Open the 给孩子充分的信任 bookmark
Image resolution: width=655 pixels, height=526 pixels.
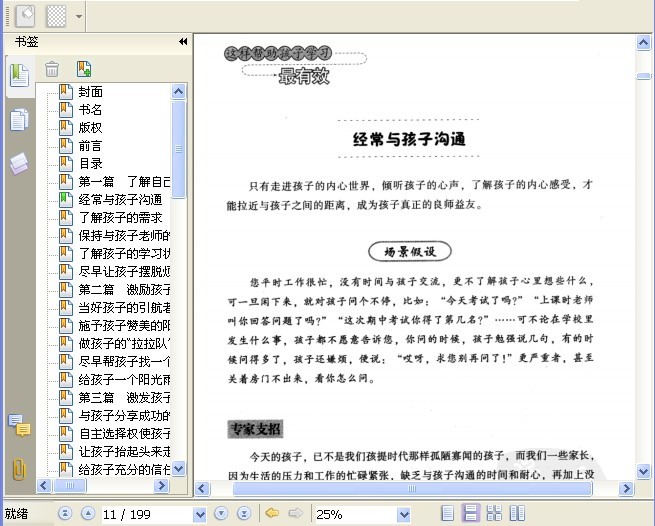pyautogui.click(x=124, y=470)
